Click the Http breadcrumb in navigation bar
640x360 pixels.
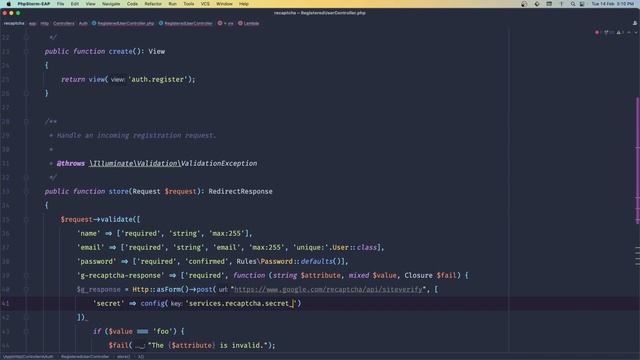pyautogui.click(x=44, y=23)
